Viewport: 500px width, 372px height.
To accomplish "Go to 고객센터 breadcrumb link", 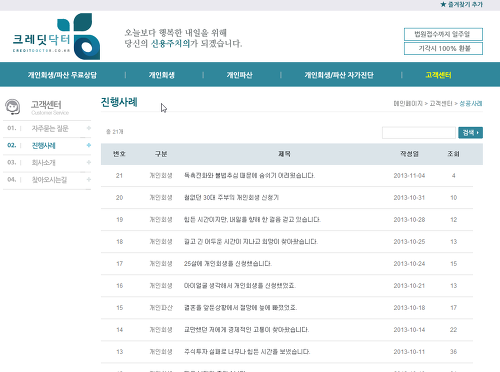I will tap(441, 104).
